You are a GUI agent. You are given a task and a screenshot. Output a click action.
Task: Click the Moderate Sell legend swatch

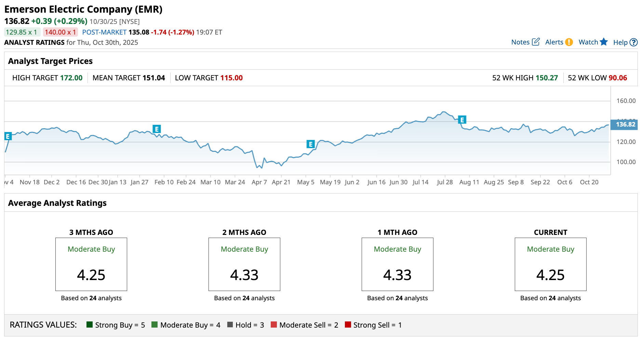tap(274, 325)
